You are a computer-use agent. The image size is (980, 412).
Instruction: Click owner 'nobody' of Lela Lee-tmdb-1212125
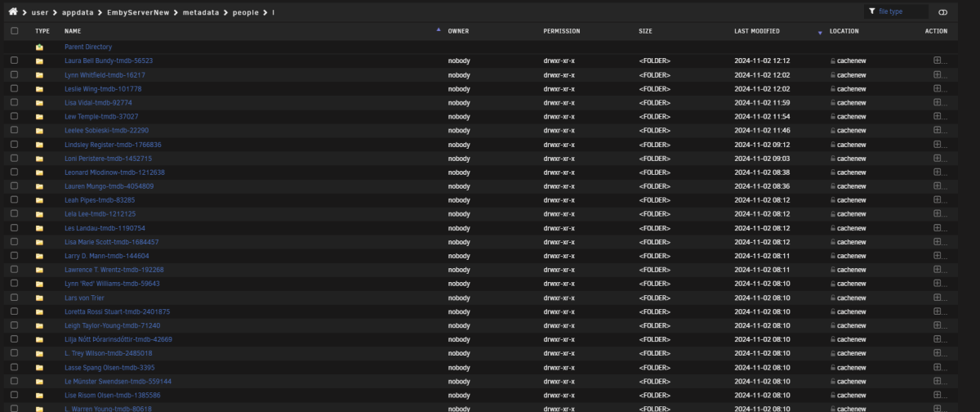[459, 214]
